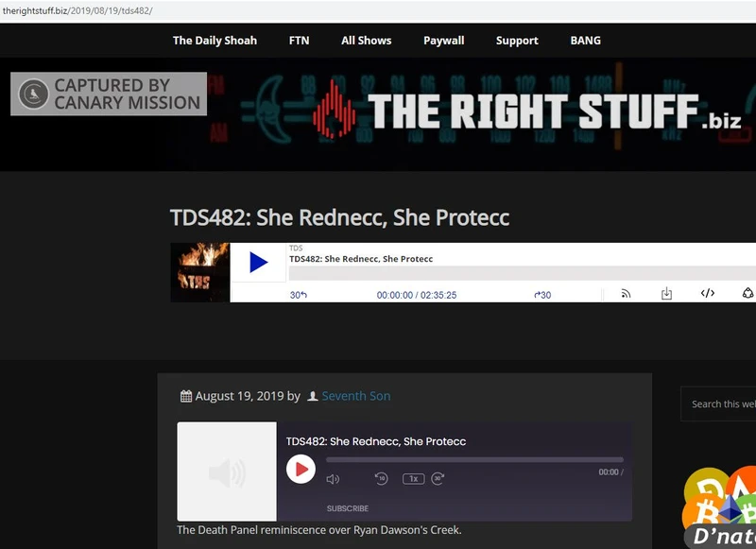The width and height of the screenshot is (756, 549).
Task: Click the browser address bar URL
Action: 77,10
